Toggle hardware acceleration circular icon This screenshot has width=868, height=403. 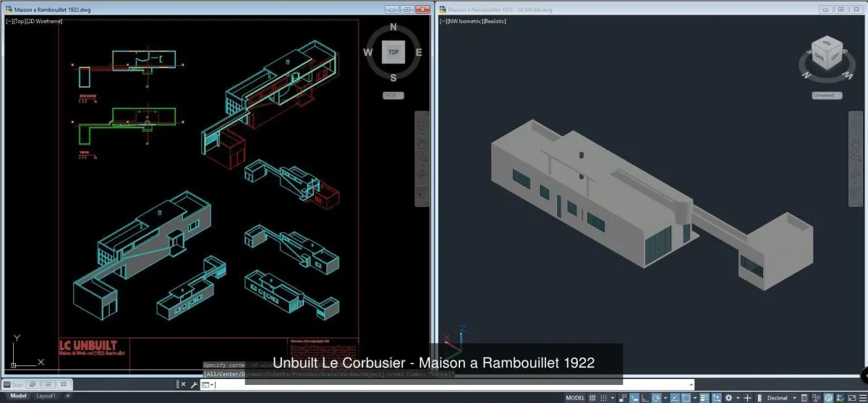(x=829, y=397)
